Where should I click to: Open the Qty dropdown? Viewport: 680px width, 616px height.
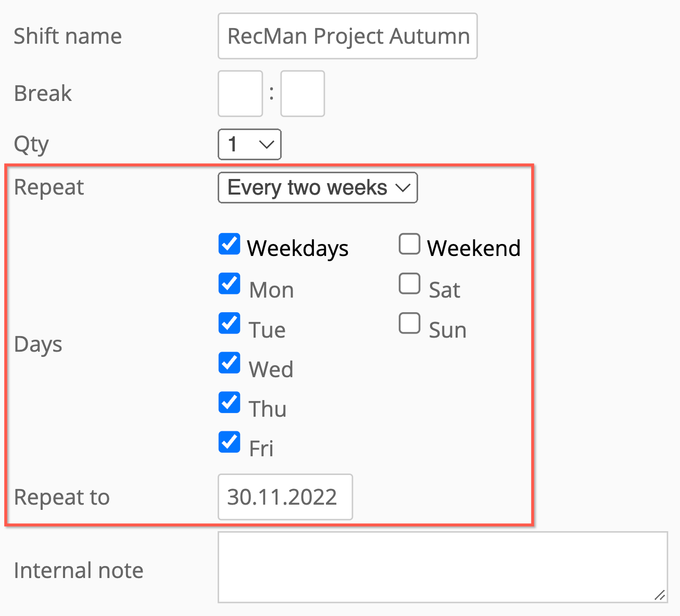pyautogui.click(x=249, y=144)
